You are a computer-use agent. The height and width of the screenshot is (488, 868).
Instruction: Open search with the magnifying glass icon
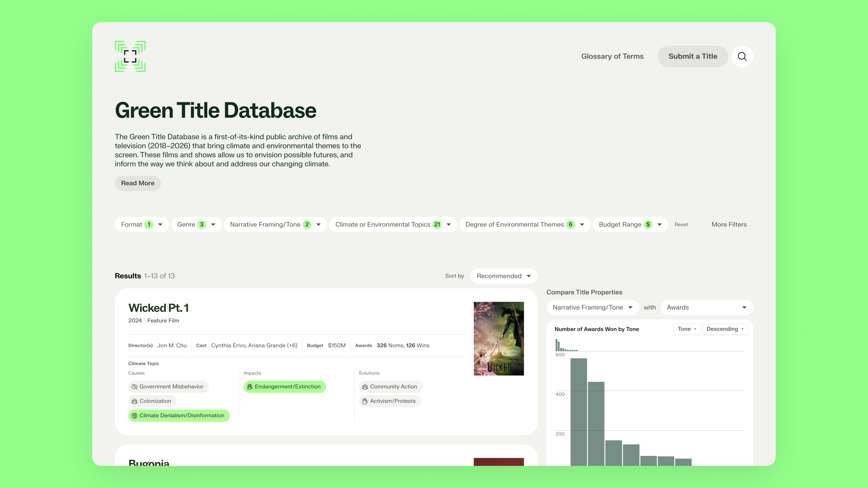pos(742,56)
